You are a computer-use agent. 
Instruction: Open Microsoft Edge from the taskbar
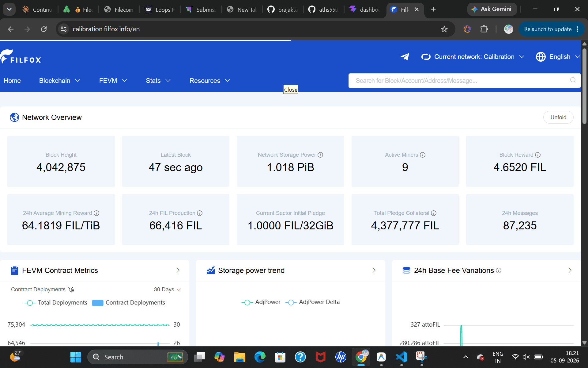260,357
